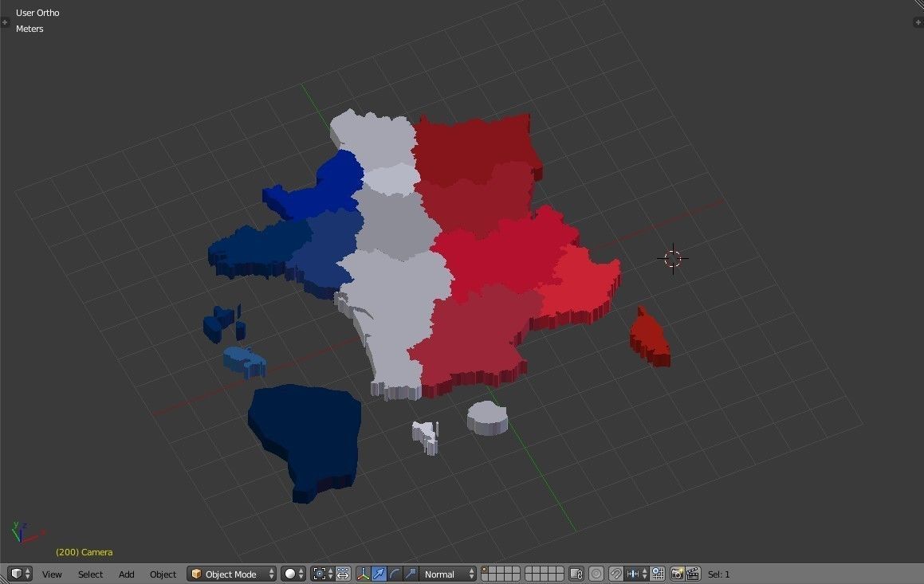Select the active first layer with dot
The width and height of the screenshot is (924, 584).
[x=486, y=570]
